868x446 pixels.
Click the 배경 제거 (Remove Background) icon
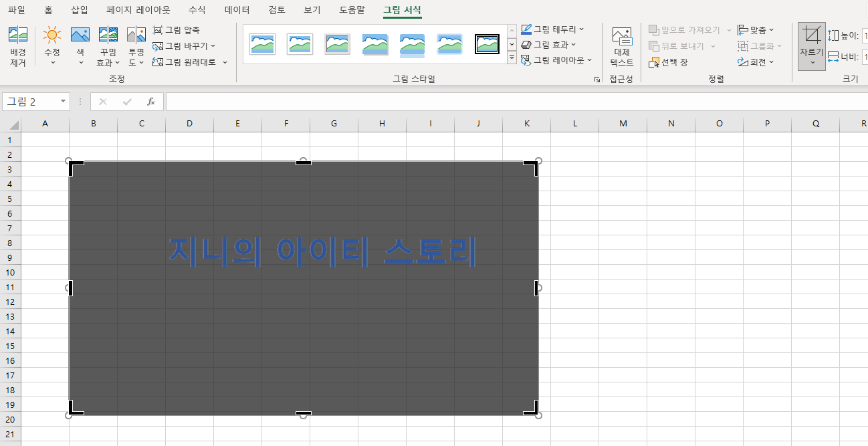18,47
